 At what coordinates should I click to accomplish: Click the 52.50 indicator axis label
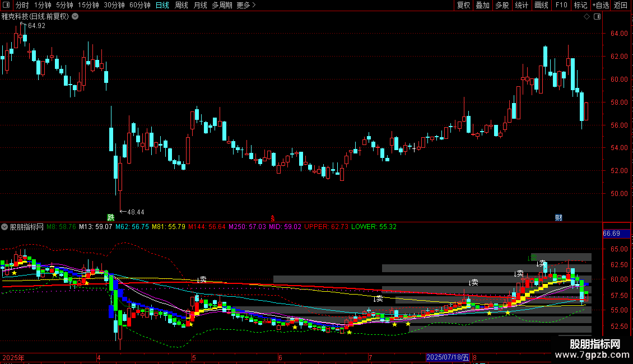coord(619,326)
